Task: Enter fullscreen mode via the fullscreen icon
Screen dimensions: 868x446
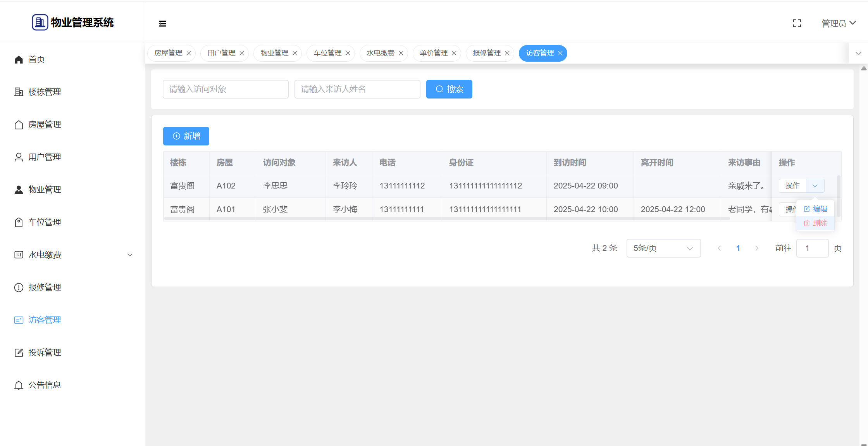Action: [797, 24]
